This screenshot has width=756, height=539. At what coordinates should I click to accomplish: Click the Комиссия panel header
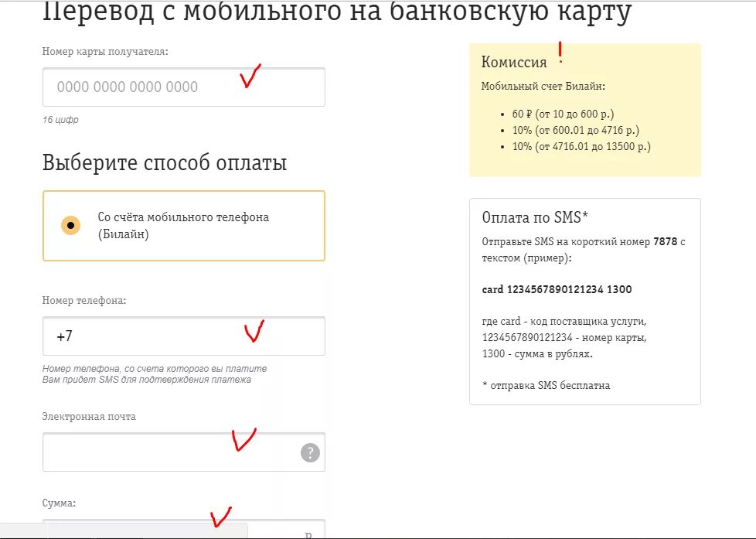pyautogui.click(x=513, y=60)
